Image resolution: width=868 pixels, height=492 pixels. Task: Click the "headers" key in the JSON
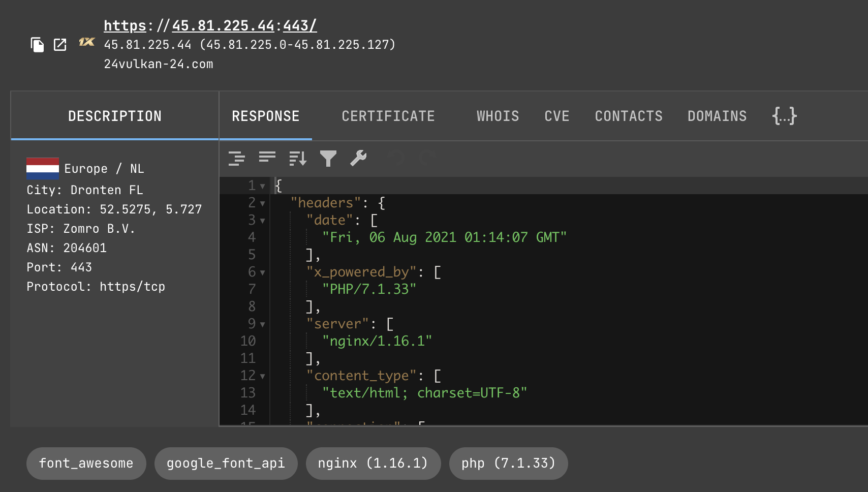[326, 203]
